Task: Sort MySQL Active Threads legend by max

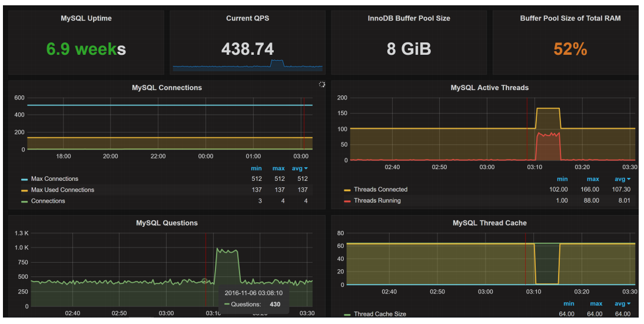Action: point(592,179)
